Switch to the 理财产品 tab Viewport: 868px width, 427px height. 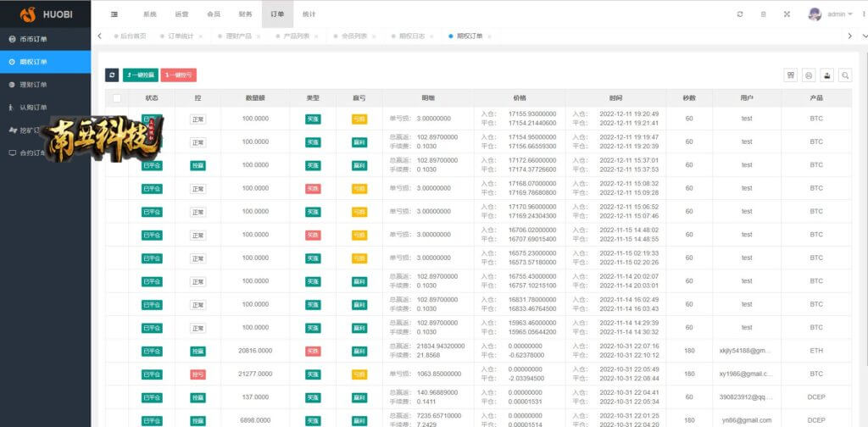click(238, 36)
